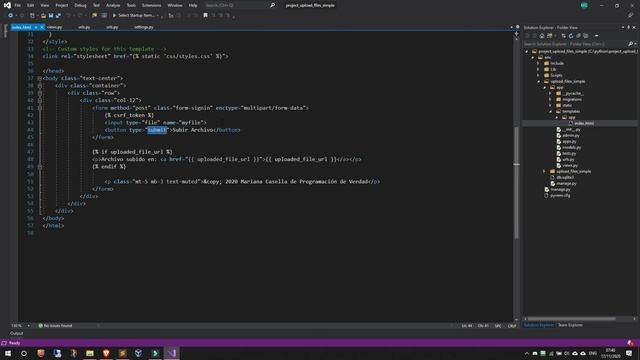
Task: Switch to the Team Explorer tab
Action: [x=570, y=325]
